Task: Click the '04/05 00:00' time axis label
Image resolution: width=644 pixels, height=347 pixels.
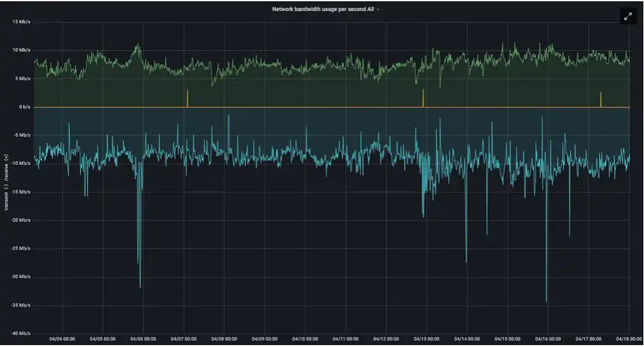Action: pyautogui.click(x=103, y=339)
